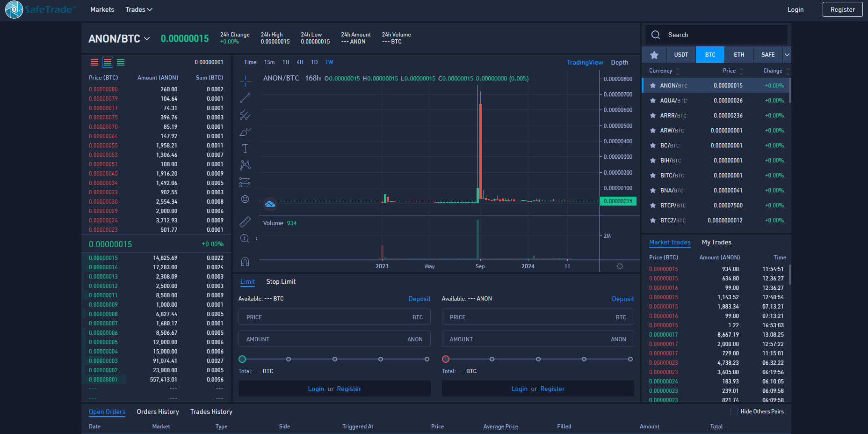Select the crosshair cursor chart tool

click(245, 81)
